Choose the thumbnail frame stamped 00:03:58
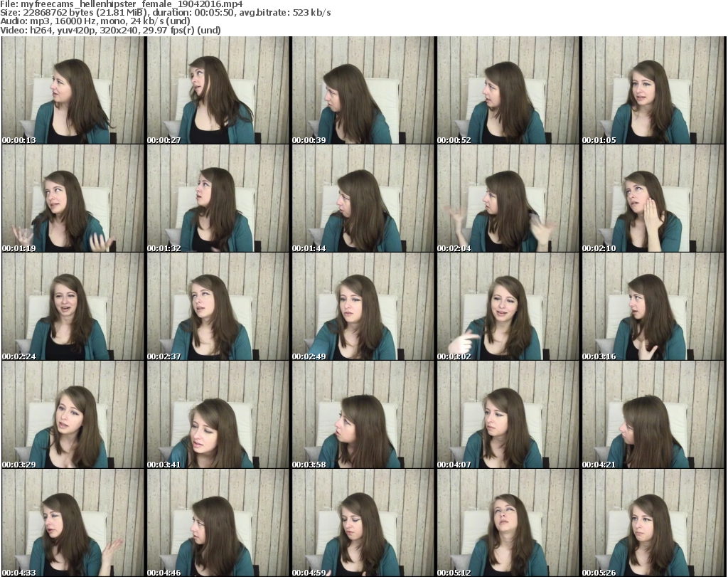Image resolution: width=728 pixels, height=577 pixels. coord(363,414)
